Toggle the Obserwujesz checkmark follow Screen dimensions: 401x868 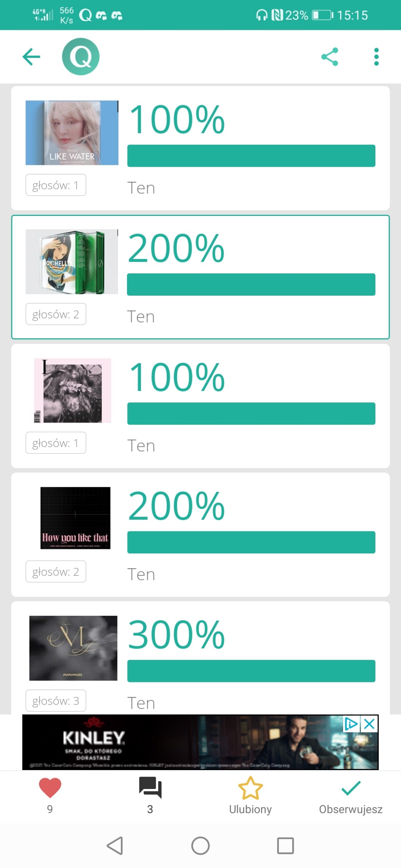point(351,788)
